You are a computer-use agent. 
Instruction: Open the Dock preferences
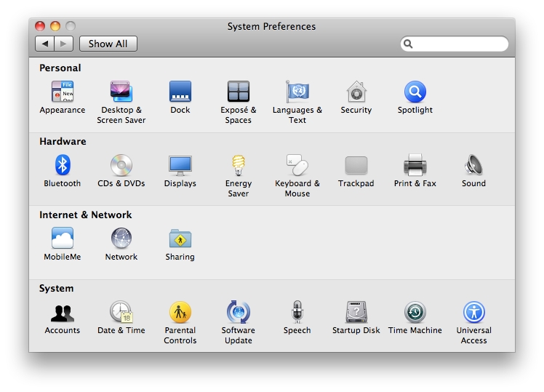(180, 92)
